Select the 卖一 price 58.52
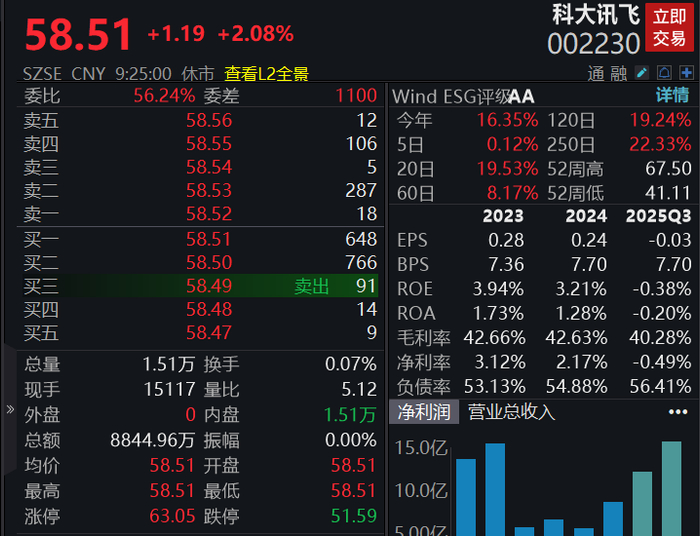 coord(209,214)
